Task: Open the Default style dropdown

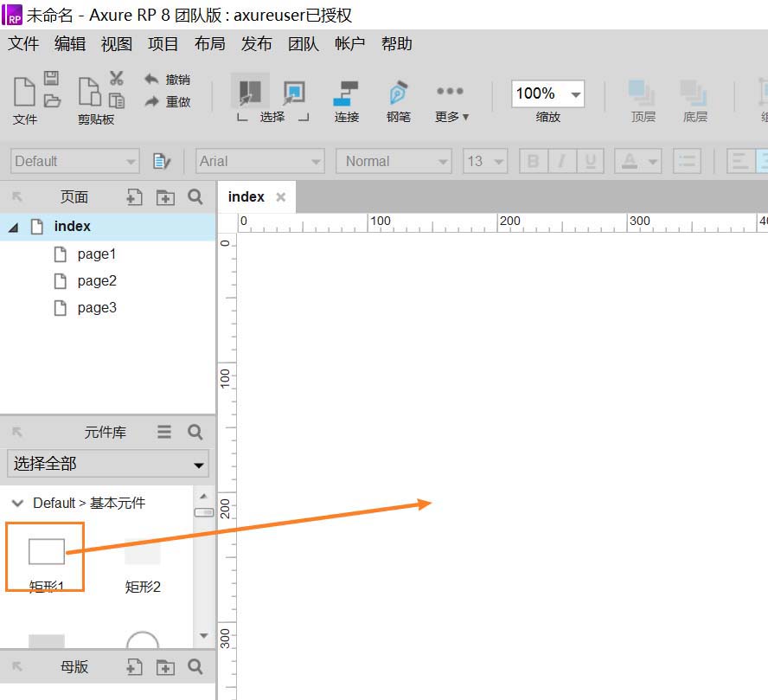Action: point(75,161)
